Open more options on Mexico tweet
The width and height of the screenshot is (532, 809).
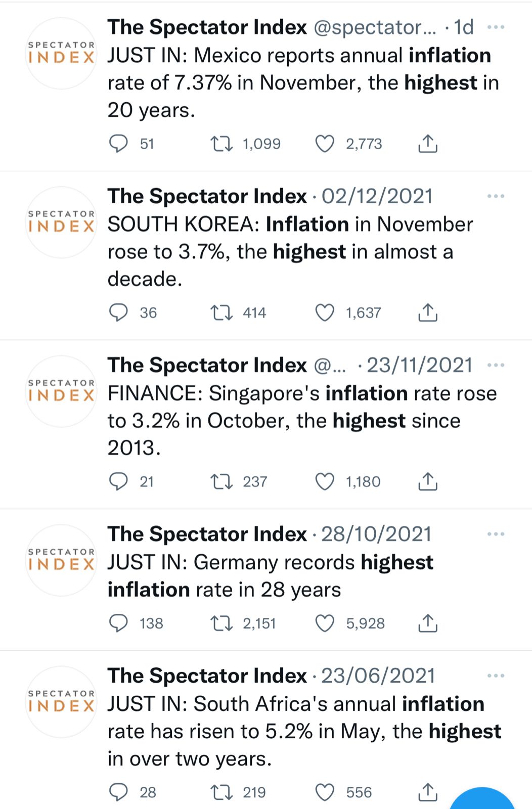496,27
